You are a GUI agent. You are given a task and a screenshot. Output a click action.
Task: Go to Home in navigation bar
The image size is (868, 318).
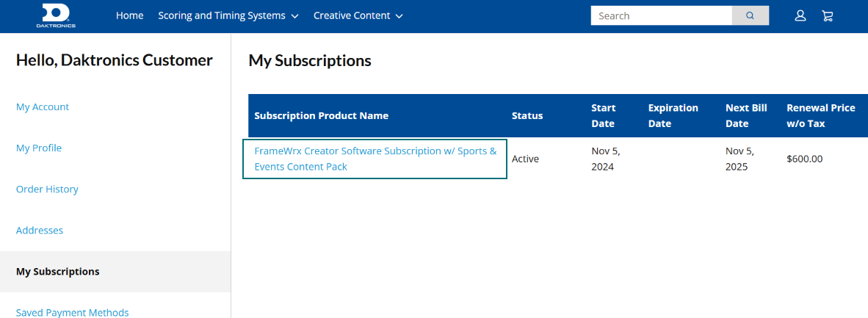point(129,15)
